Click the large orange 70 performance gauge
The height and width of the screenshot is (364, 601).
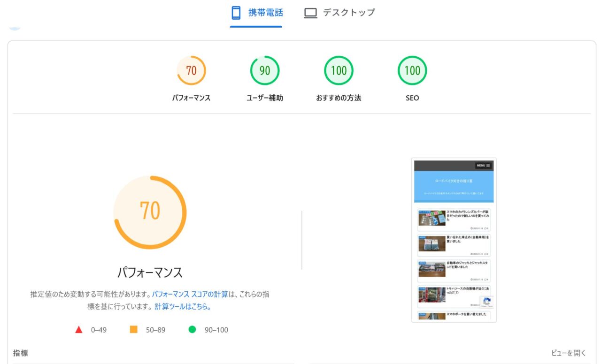150,212
